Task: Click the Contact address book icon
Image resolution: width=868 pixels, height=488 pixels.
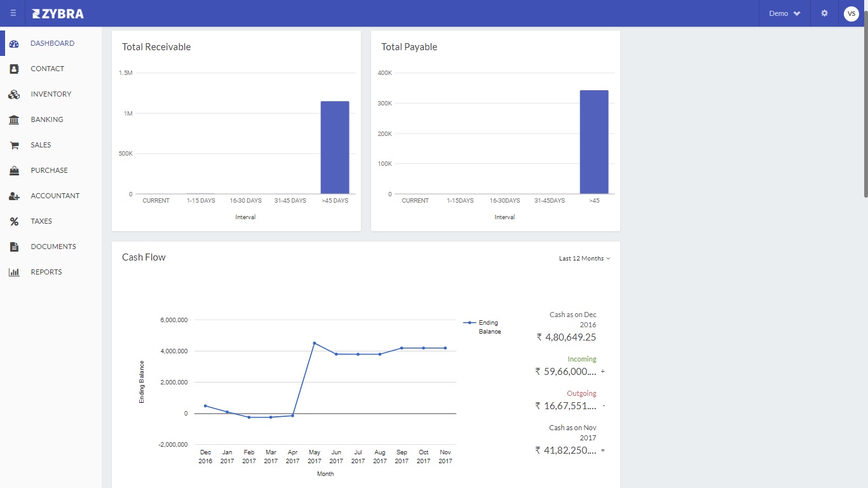Action: click(x=14, y=69)
